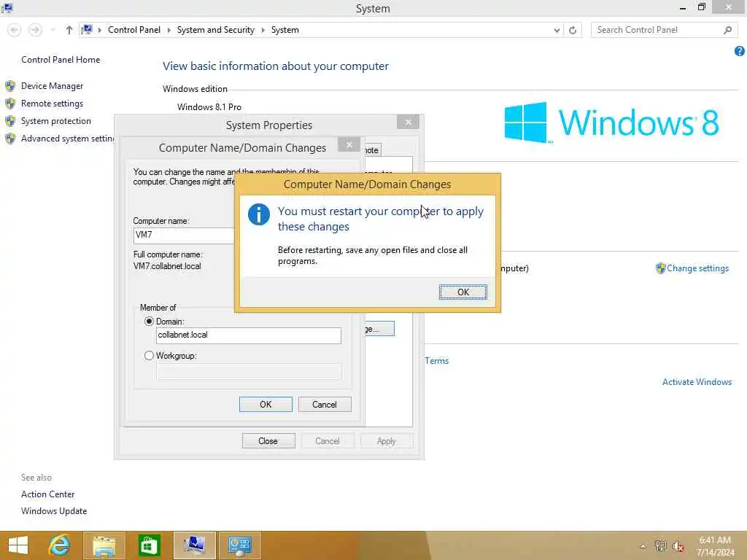Confirm the restart message with OK
Image resolution: width=747 pixels, height=560 pixels.
coord(462,292)
